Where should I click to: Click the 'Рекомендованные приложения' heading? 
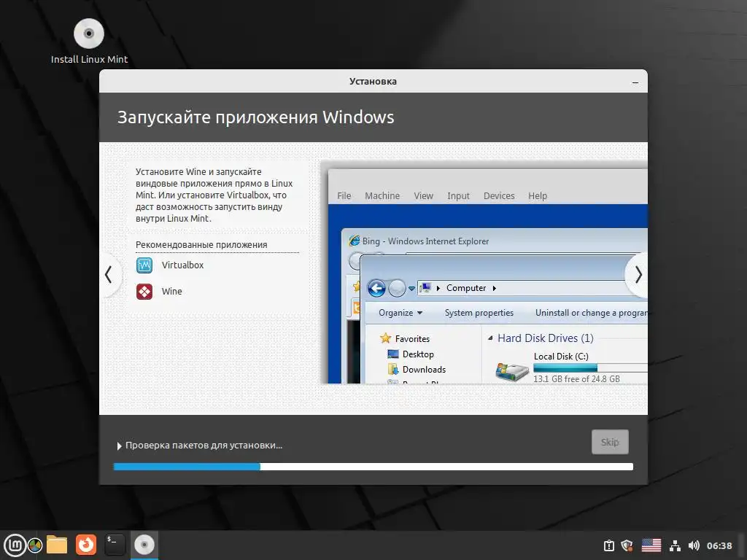click(x=201, y=245)
